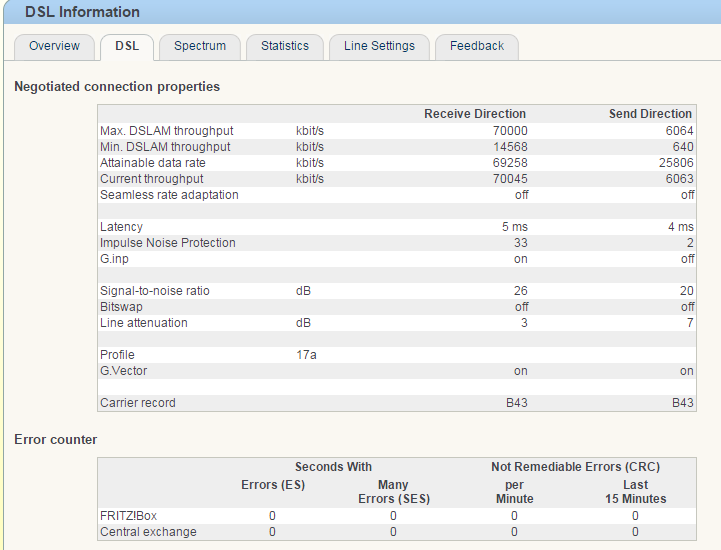Open the Feedback tab
The image size is (721, 550).
click(477, 46)
